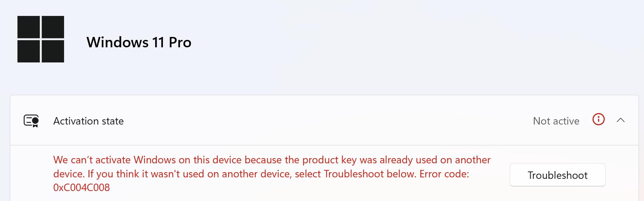
Task: Click the word 'state' in Activation state
Action: coord(113,121)
